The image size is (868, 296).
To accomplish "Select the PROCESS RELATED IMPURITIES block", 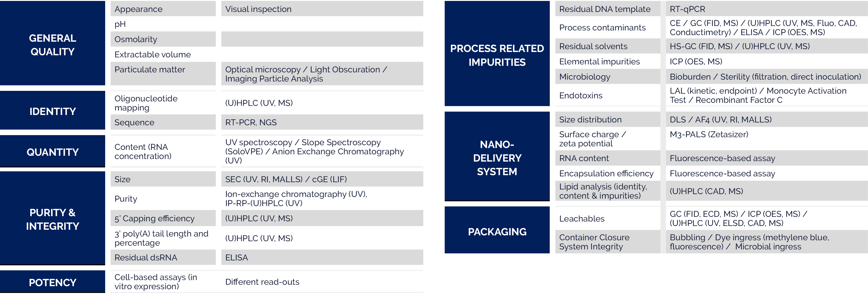I will (497, 54).
